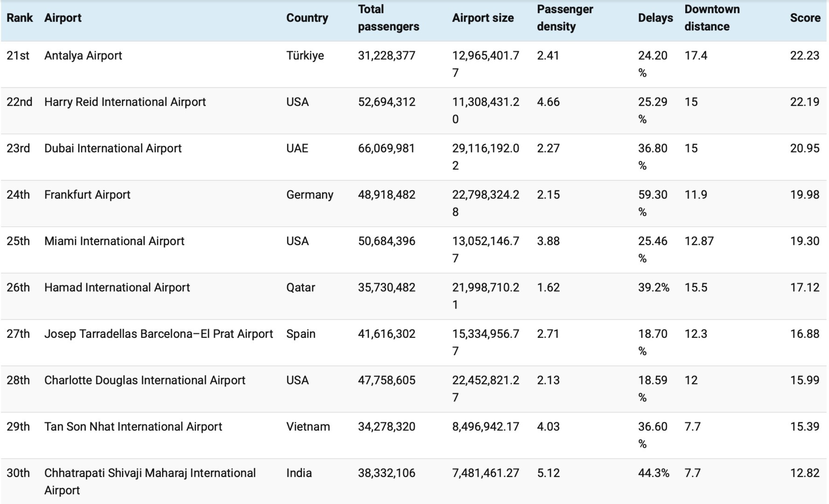The height and width of the screenshot is (504, 829).
Task: Click Charlotte Douglas International Airport cell
Action: point(145,380)
